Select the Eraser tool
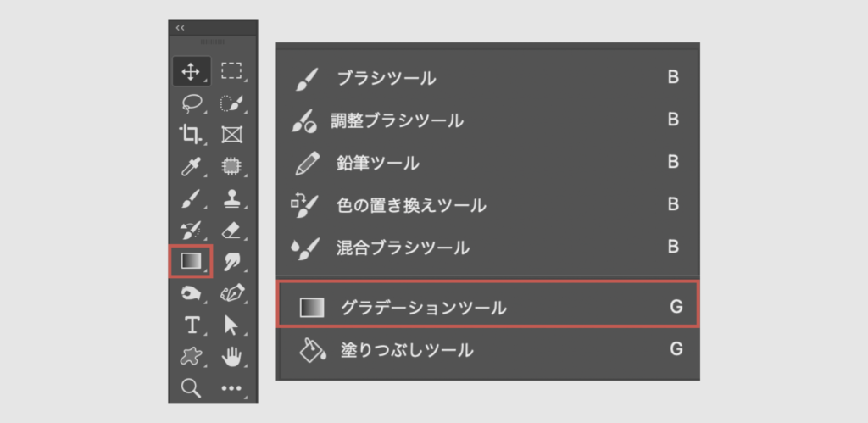Viewport: 868px width, 423px height. pyautogui.click(x=231, y=230)
